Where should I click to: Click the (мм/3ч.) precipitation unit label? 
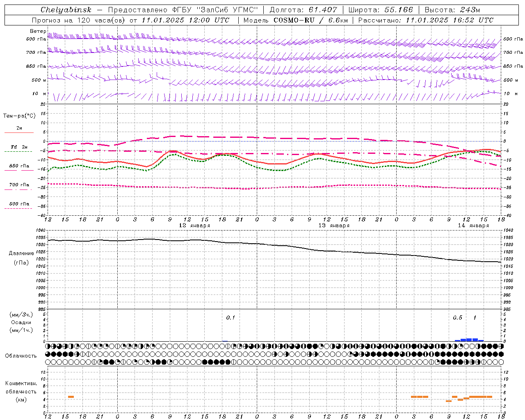pyautogui.click(x=21, y=315)
